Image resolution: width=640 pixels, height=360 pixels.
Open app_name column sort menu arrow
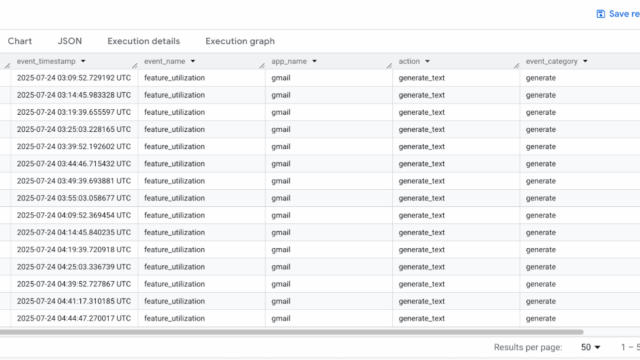tap(314, 61)
